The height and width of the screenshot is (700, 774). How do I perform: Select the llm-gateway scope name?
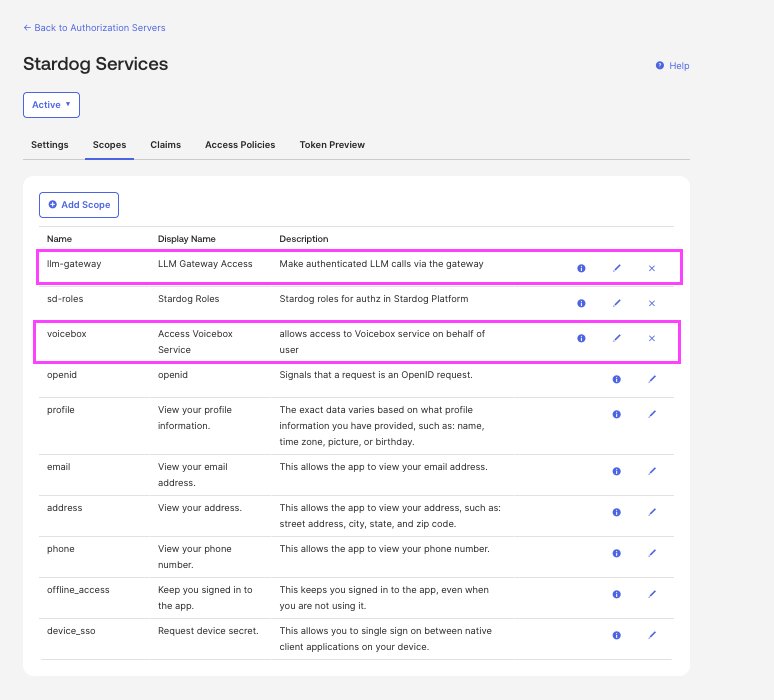pos(74,264)
